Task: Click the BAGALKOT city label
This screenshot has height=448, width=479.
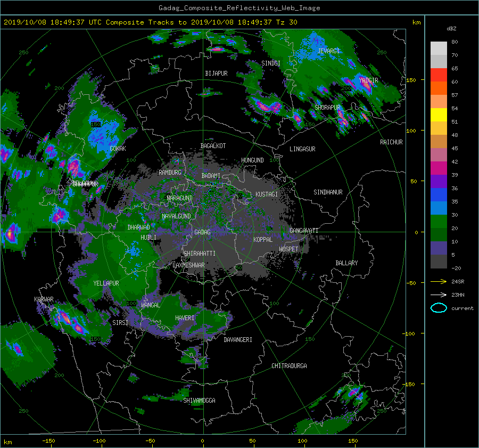Action: tap(213, 146)
